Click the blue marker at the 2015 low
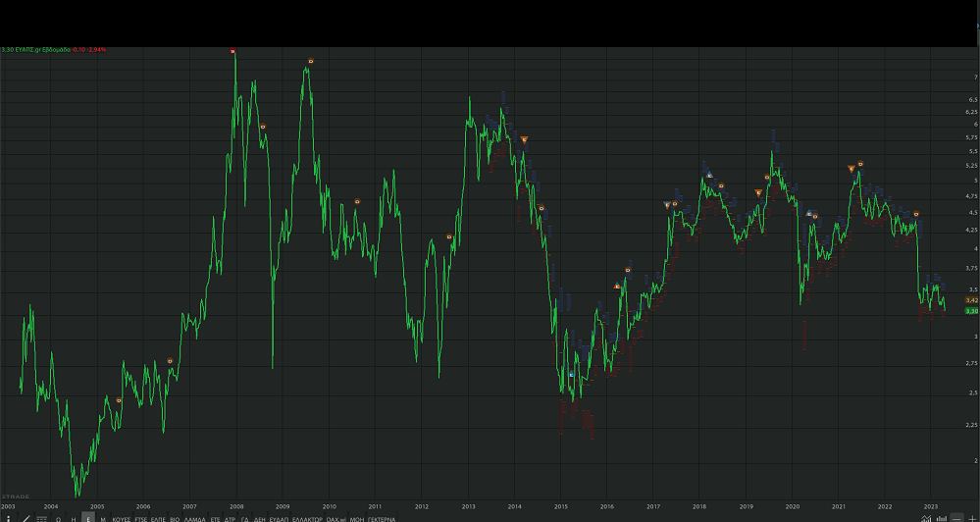Image resolution: width=980 pixels, height=522 pixels. click(x=571, y=374)
